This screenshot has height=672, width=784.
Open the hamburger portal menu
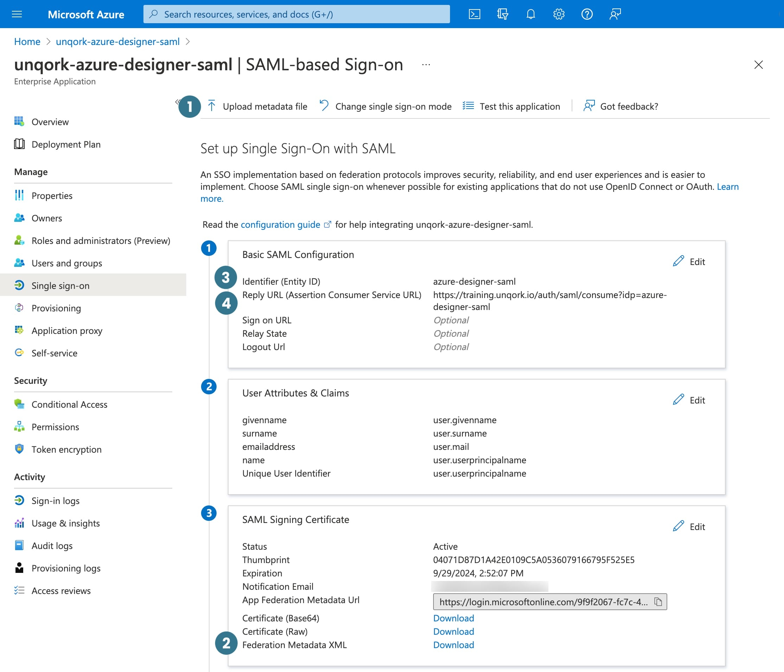[x=17, y=14]
